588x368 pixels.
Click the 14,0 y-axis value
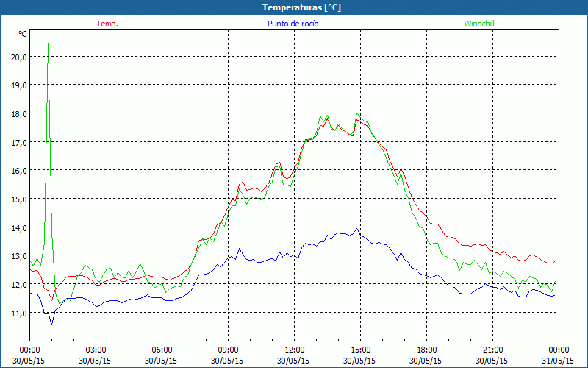(x=19, y=228)
